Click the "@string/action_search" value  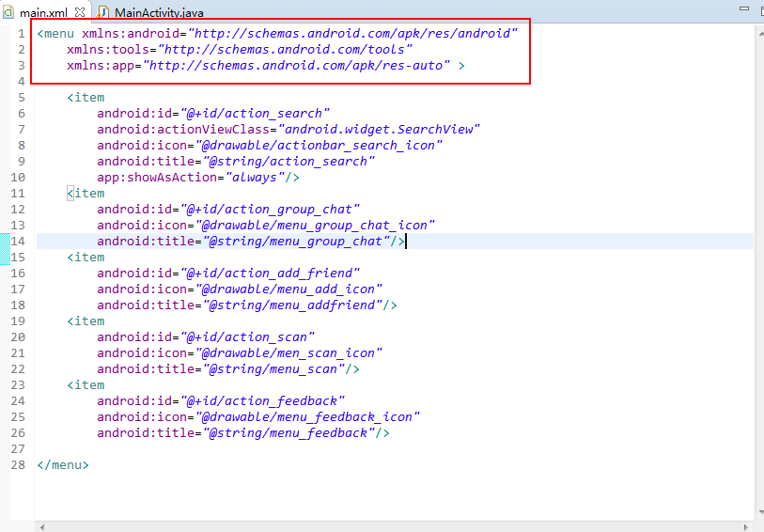tap(288, 162)
